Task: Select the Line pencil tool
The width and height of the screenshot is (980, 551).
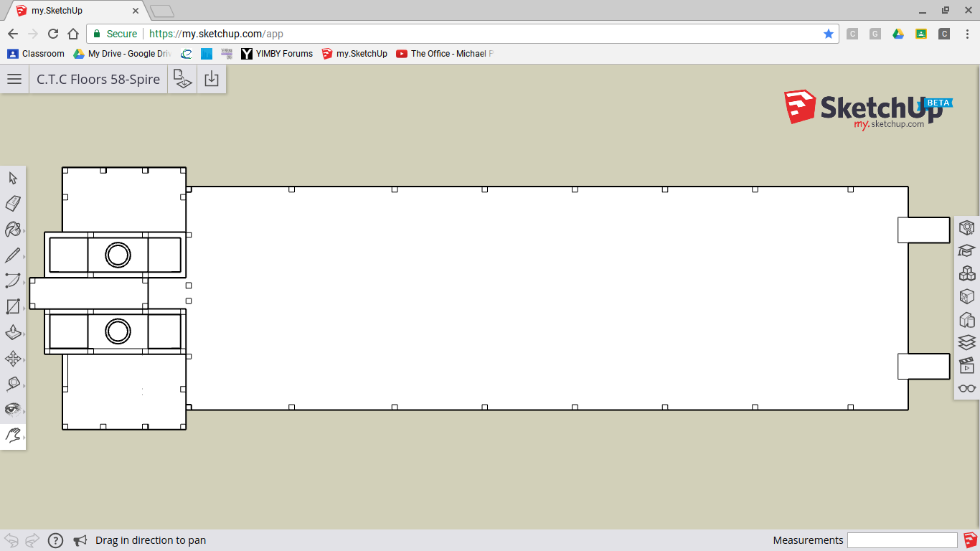Action: [13, 255]
